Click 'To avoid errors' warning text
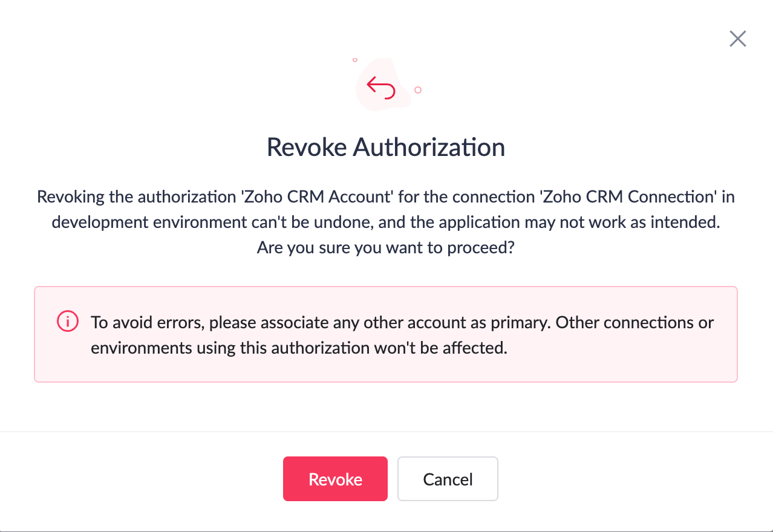 tap(148, 322)
